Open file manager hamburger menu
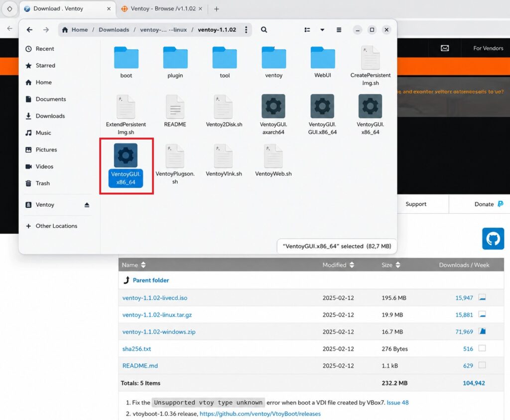 [x=339, y=29]
